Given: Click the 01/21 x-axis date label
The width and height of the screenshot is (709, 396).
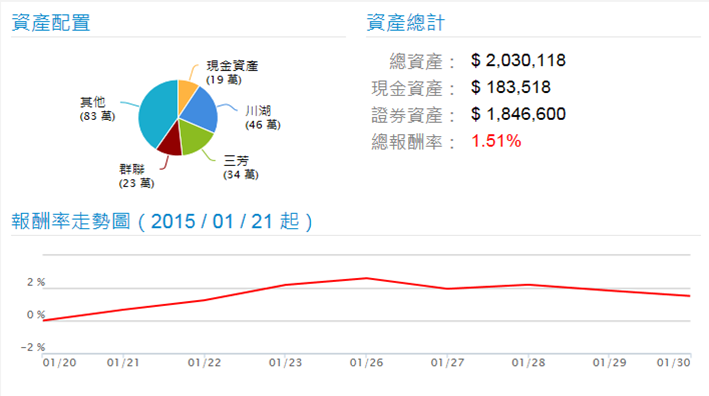Looking at the screenshot, I should click(x=123, y=363).
